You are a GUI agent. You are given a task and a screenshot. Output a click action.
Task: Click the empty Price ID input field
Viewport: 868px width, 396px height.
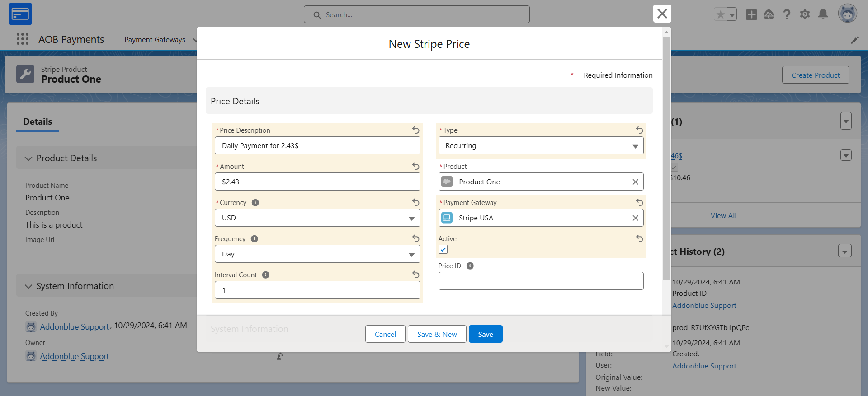pyautogui.click(x=541, y=281)
